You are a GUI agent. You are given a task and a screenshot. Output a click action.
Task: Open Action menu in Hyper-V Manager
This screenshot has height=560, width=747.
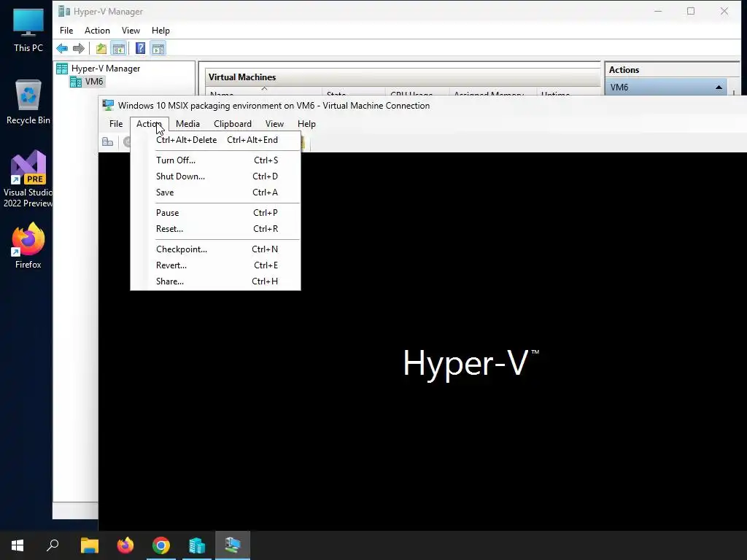click(97, 31)
